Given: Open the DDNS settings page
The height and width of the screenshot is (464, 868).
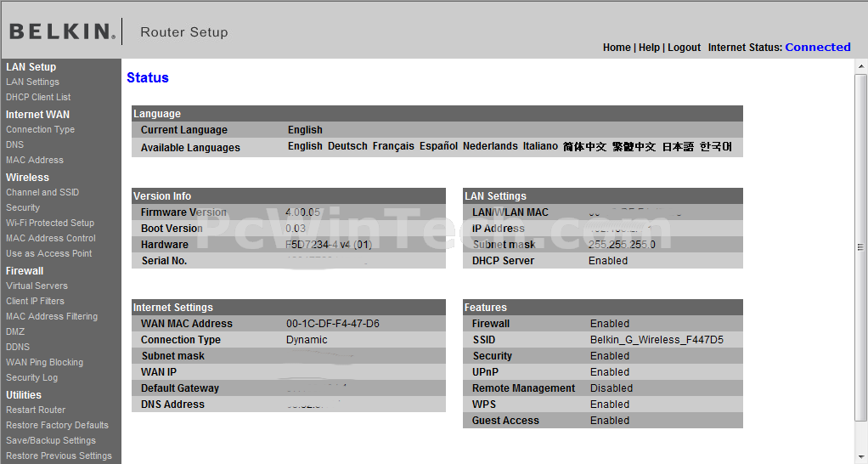Looking at the screenshot, I should point(18,348).
